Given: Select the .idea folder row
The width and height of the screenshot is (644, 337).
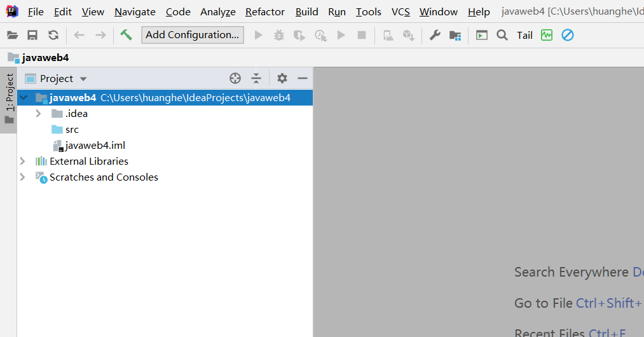Looking at the screenshot, I should [165, 113].
